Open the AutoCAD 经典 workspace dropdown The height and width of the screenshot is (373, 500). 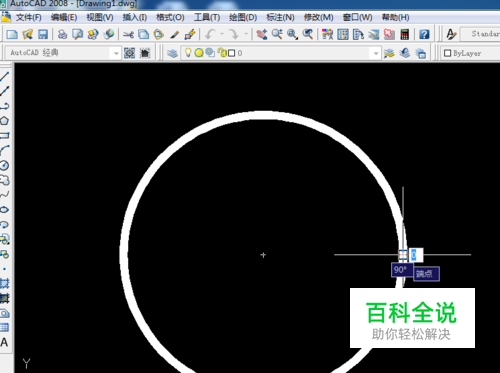tap(62, 53)
